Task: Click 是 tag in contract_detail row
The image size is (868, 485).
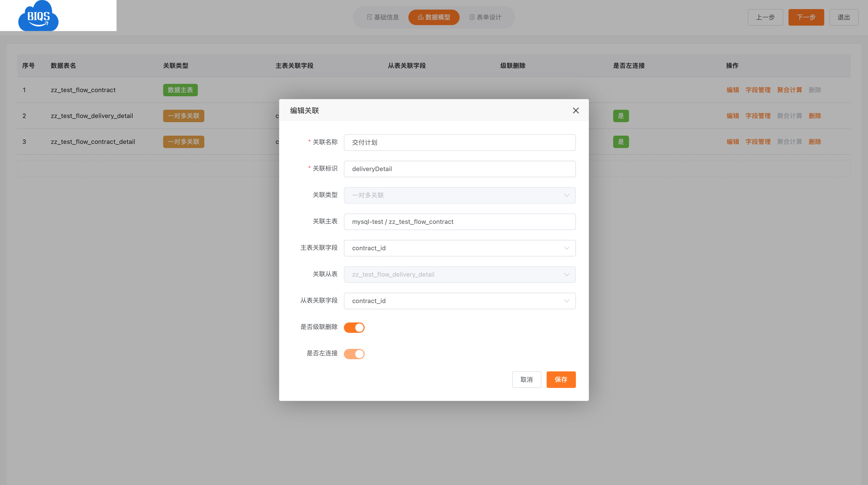Action: [x=621, y=142]
